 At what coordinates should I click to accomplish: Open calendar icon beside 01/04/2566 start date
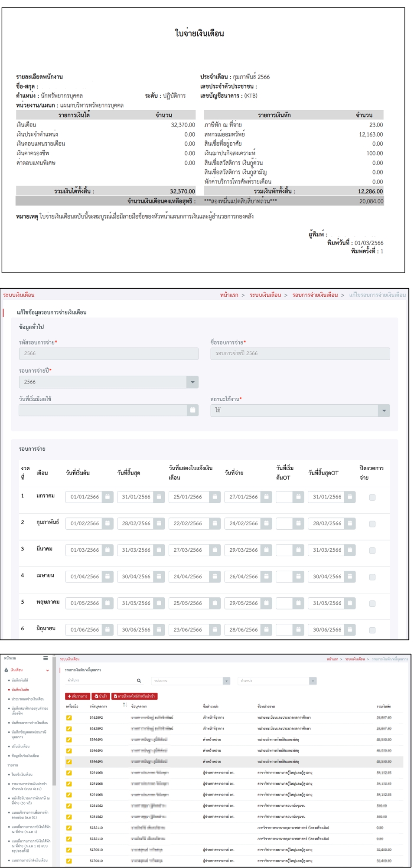click(x=108, y=576)
